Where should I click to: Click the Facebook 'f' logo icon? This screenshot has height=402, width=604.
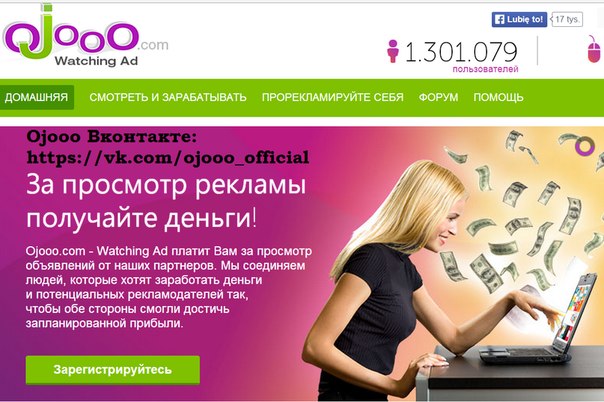[500, 20]
